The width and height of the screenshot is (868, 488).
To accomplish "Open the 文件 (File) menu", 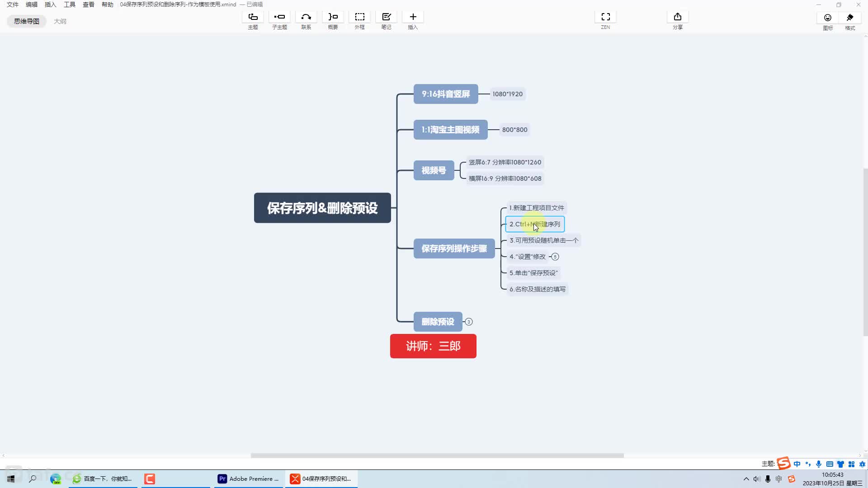I will 13,5.
